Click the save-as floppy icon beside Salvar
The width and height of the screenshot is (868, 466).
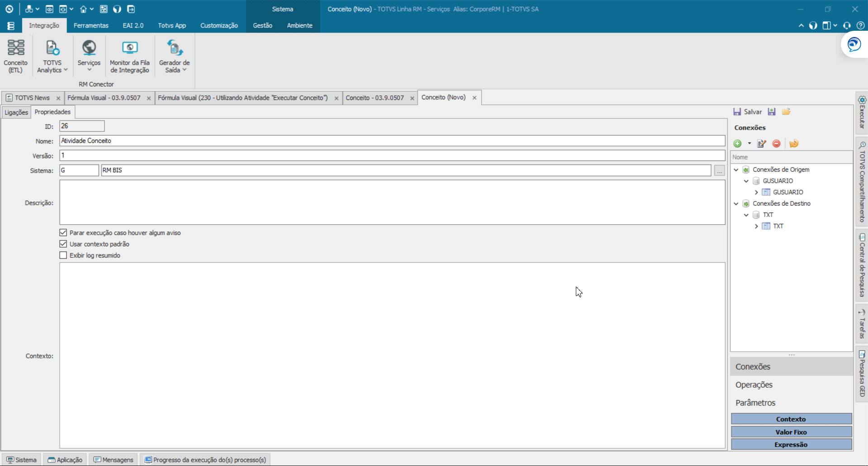(x=772, y=112)
